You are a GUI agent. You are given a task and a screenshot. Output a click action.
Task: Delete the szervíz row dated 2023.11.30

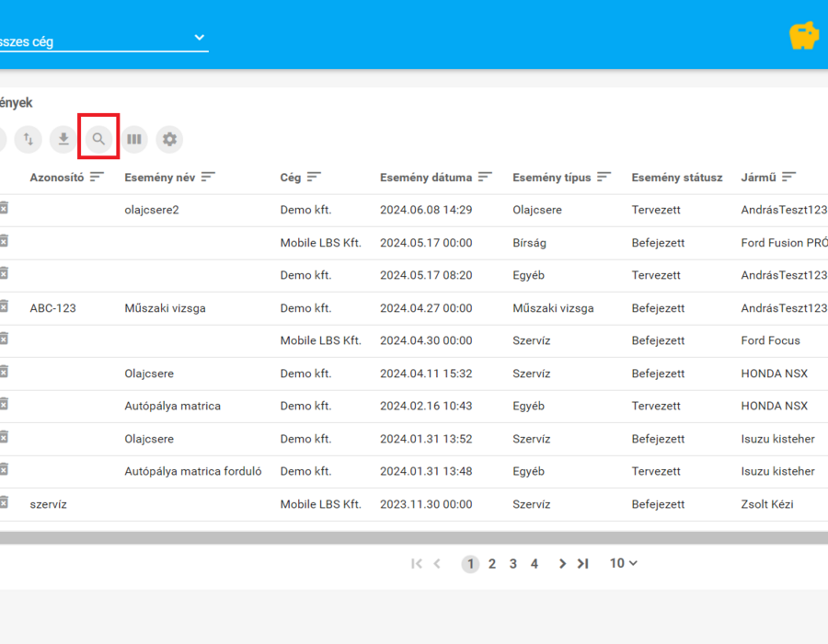pyautogui.click(x=4, y=502)
